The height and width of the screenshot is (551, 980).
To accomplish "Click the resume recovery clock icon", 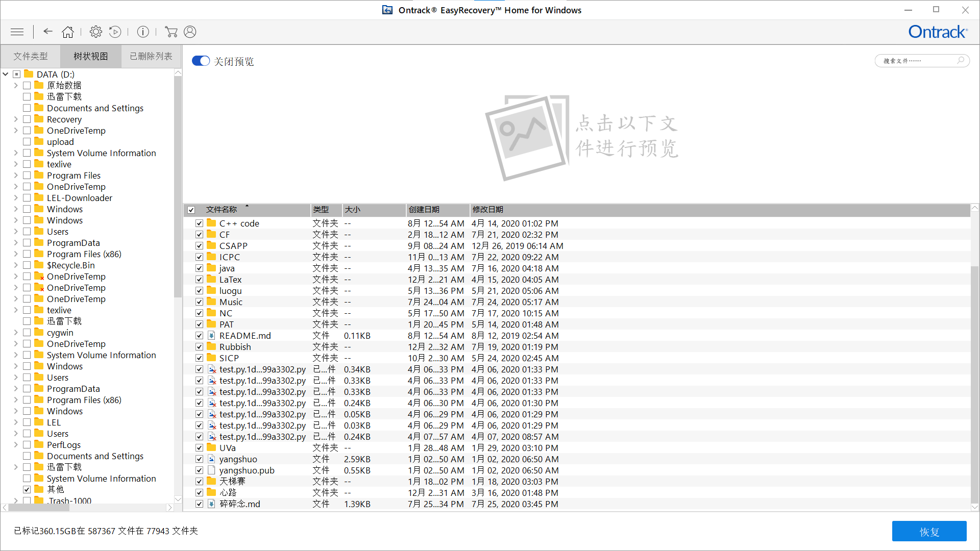I will pos(115,32).
